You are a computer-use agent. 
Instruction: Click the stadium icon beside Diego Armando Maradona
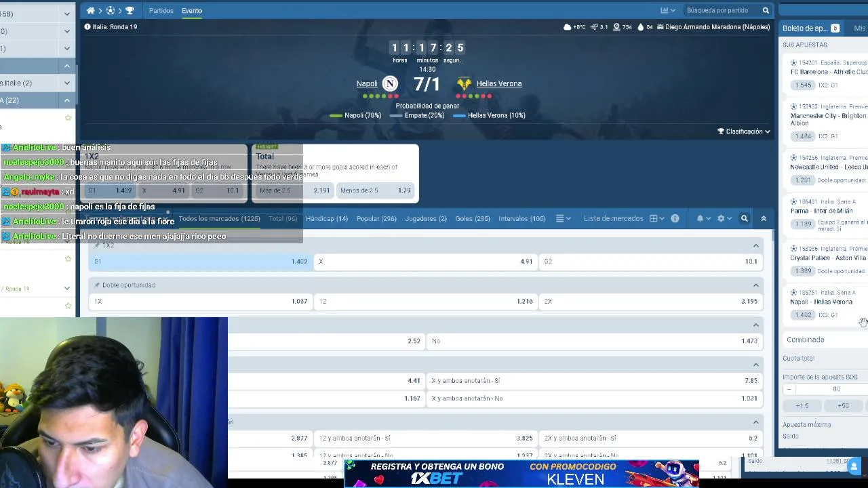[660, 27]
